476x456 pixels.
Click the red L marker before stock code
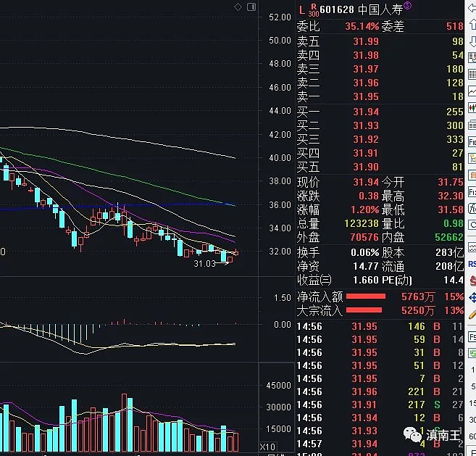[x=301, y=10]
